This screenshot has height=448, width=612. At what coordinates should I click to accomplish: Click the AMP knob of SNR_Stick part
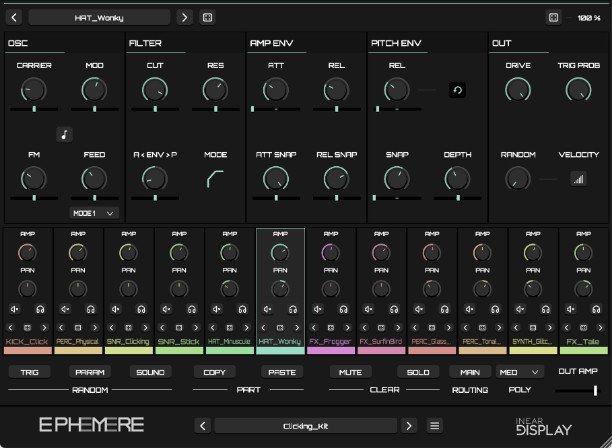click(179, 252)
